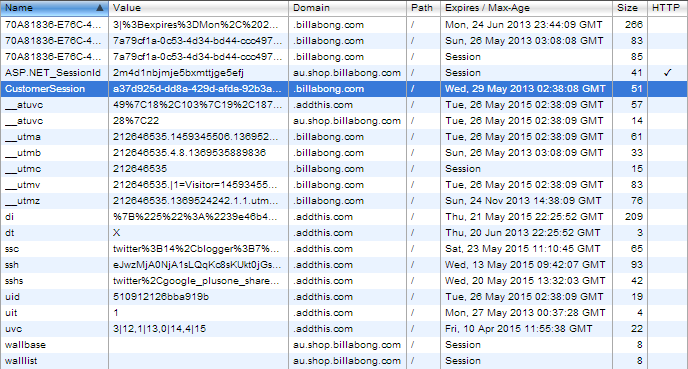Sort by the Path column header
Image resolution: width=688 pixels, height=369 pixels.
[423, 8]
